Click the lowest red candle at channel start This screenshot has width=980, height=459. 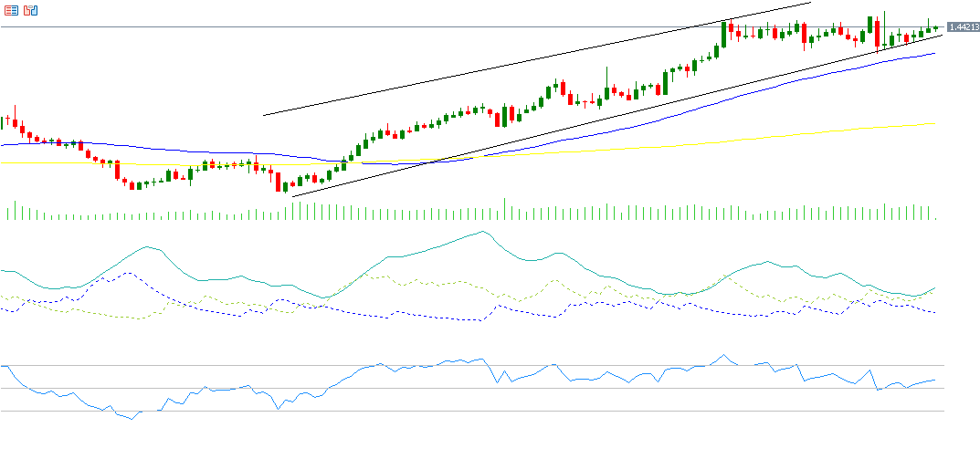[x=277, y=182]
